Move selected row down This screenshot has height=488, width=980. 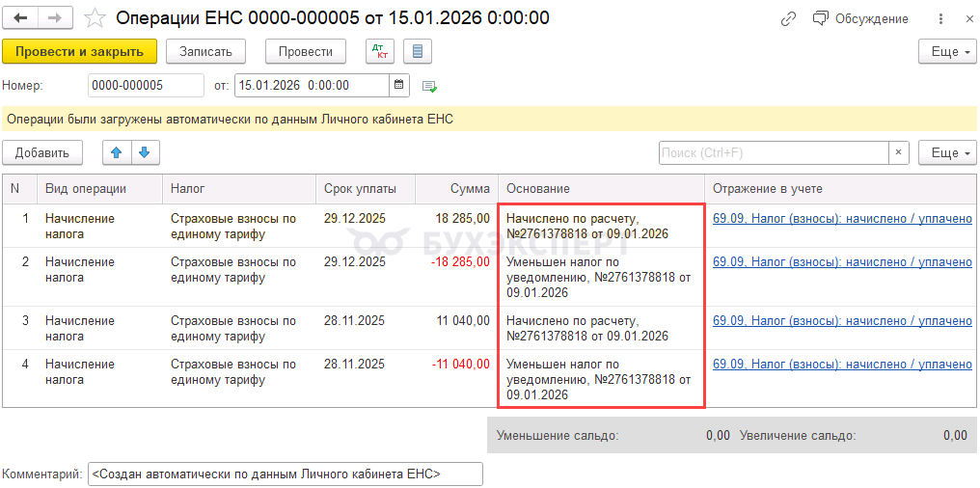pyautogui.click(x=145, y=153)
